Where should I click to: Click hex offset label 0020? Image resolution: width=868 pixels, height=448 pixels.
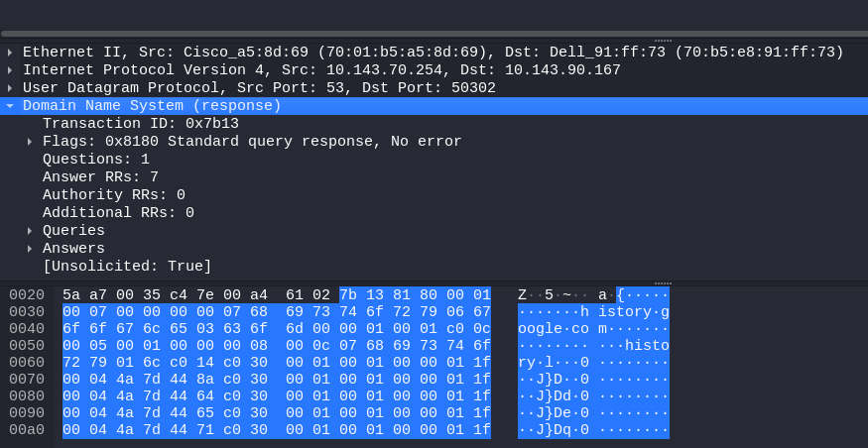27,295
